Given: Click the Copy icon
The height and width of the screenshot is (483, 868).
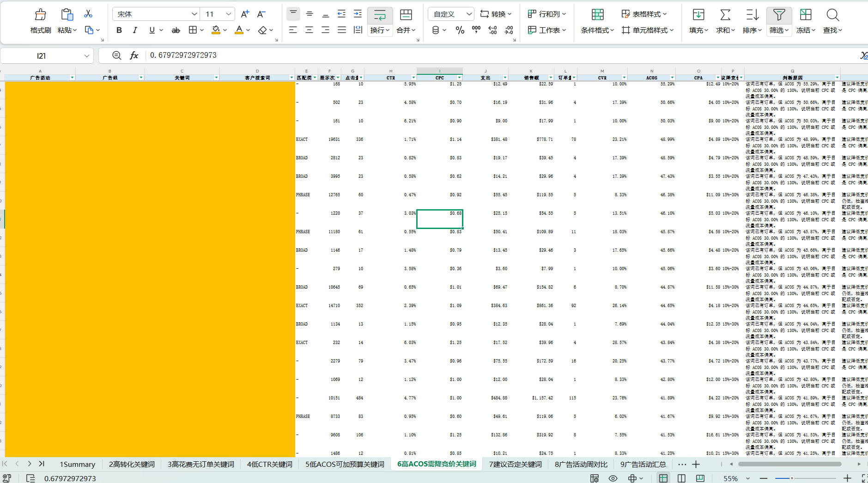Looking at the screenshot, I should pos(89,30).
